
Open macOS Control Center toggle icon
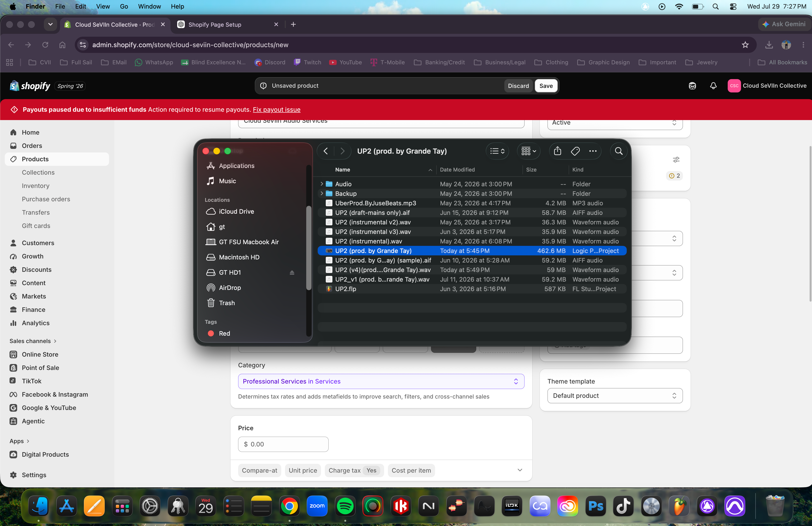tap(733, 6)
